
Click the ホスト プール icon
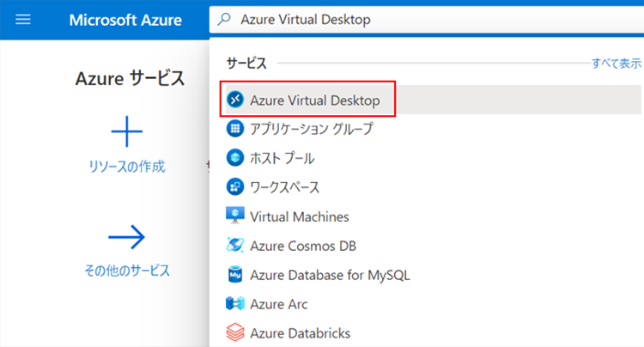click(x=234, y=158)
